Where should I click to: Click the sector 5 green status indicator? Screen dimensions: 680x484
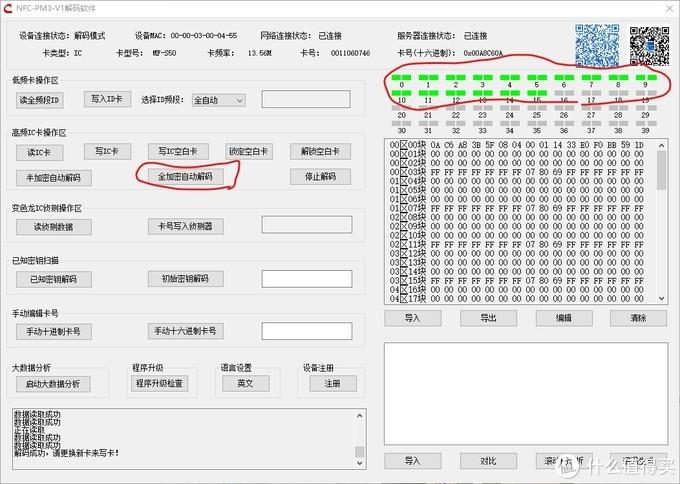(537, 77)
